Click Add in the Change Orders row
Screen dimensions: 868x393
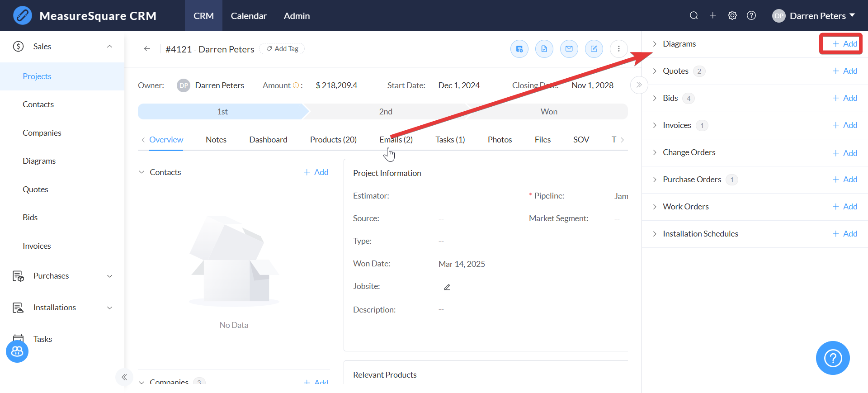845,153
